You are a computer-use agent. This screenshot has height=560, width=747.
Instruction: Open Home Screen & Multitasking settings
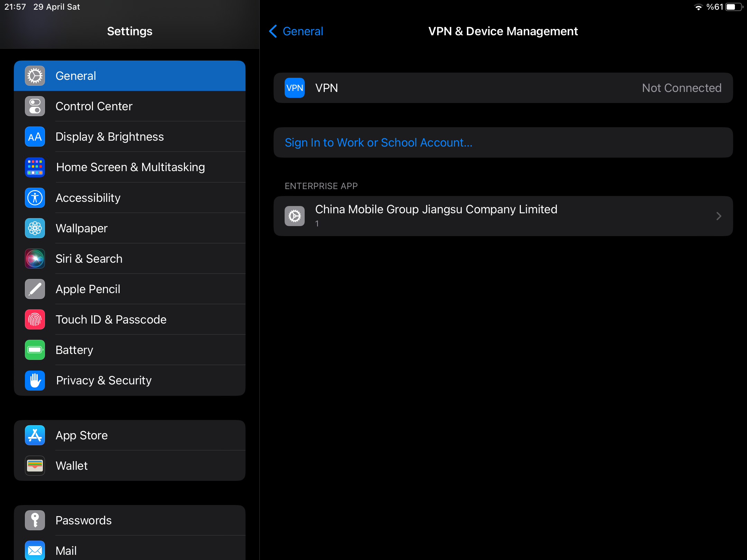[130, 167]
